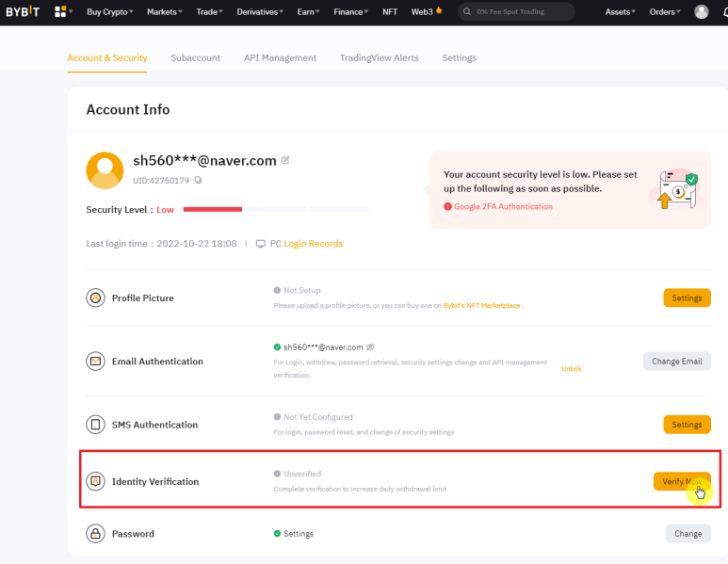This screenshot has width=728, height=564.
Task: Click the search magnifier icon
Action: [x=467, y=11]
